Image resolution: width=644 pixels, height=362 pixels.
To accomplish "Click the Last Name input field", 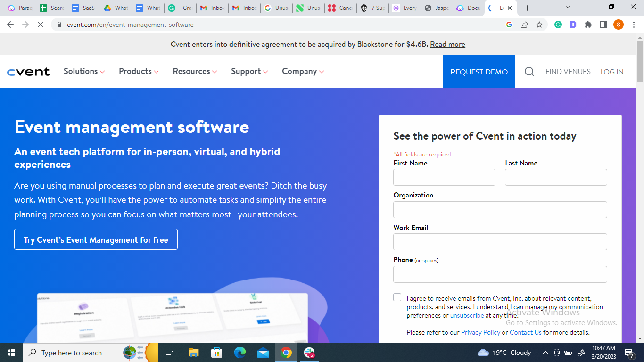I will (556, 177).
